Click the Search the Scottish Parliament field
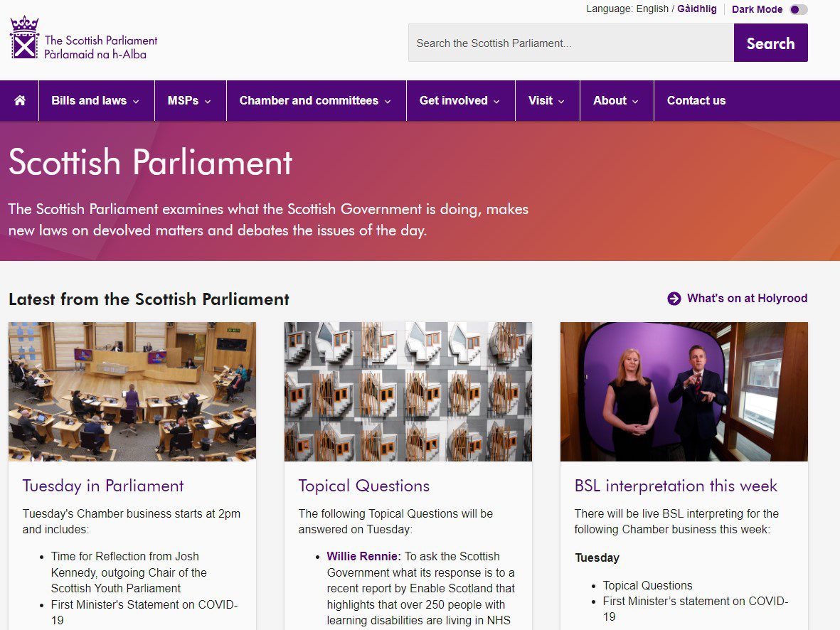This screenshot has height=630, width=840. pyautogui.click(x=571, y=43)
